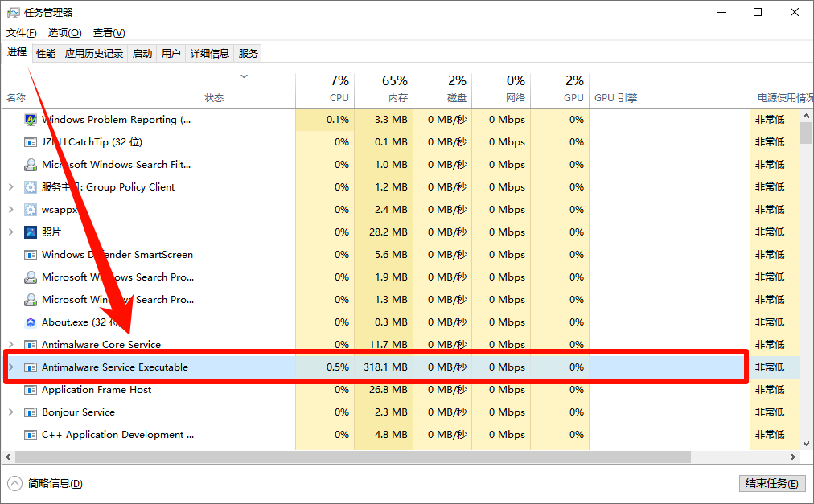Click the Bonjour Service process icon

(30, 412)
